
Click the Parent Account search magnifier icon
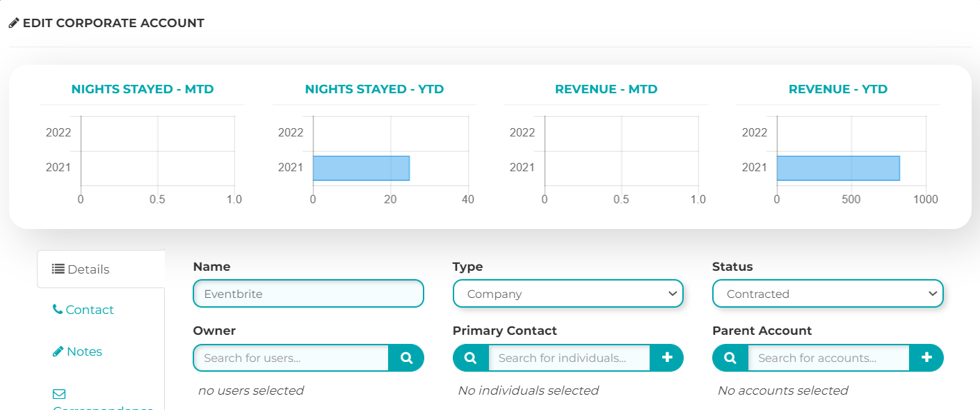pyautogui.click(x=730, y=358)
